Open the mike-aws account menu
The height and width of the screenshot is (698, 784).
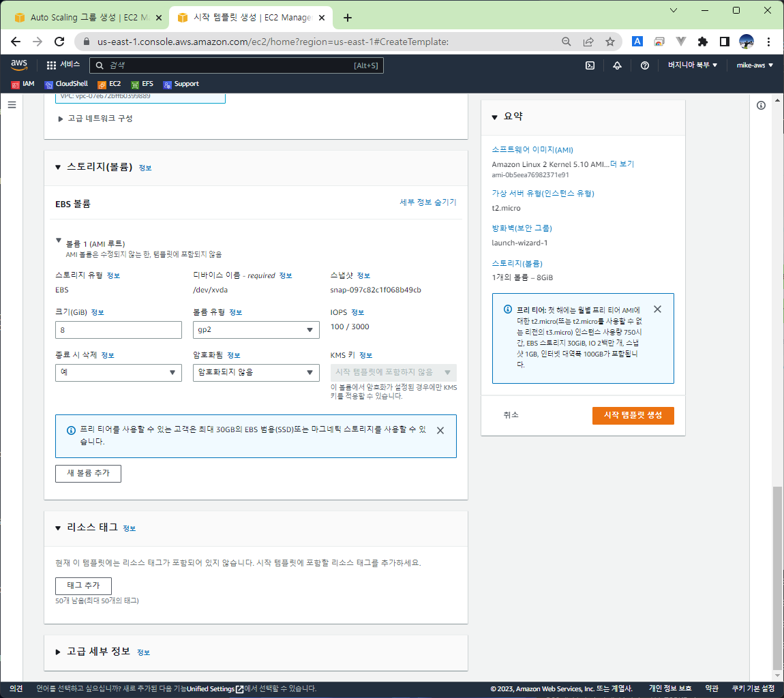(x=755, y=65)
